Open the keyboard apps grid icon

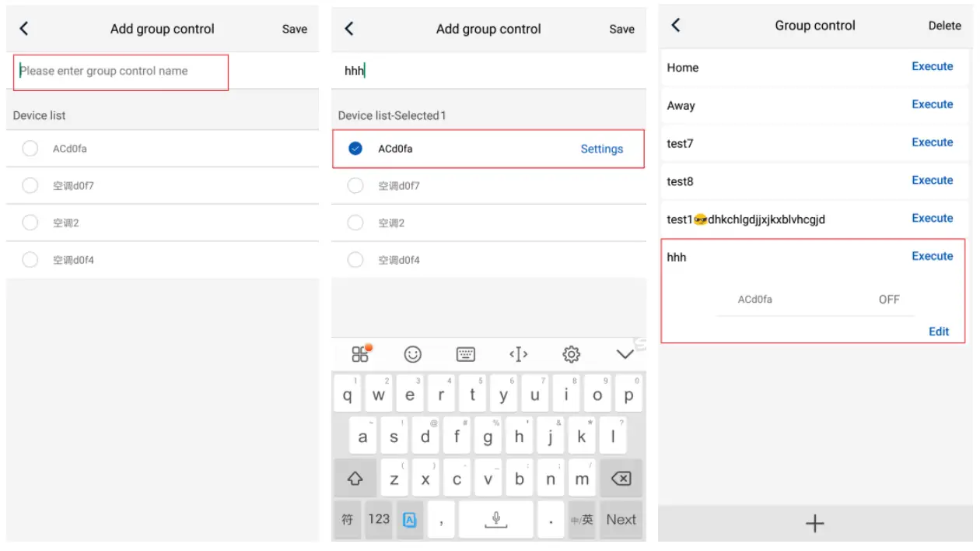pyautogui.click(x=360, y=353)
